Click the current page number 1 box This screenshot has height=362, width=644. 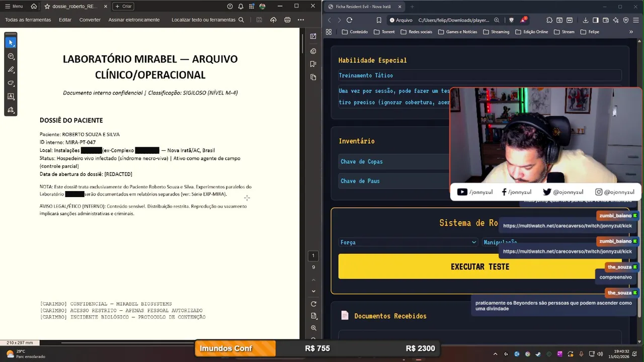[x=313, y=255]
